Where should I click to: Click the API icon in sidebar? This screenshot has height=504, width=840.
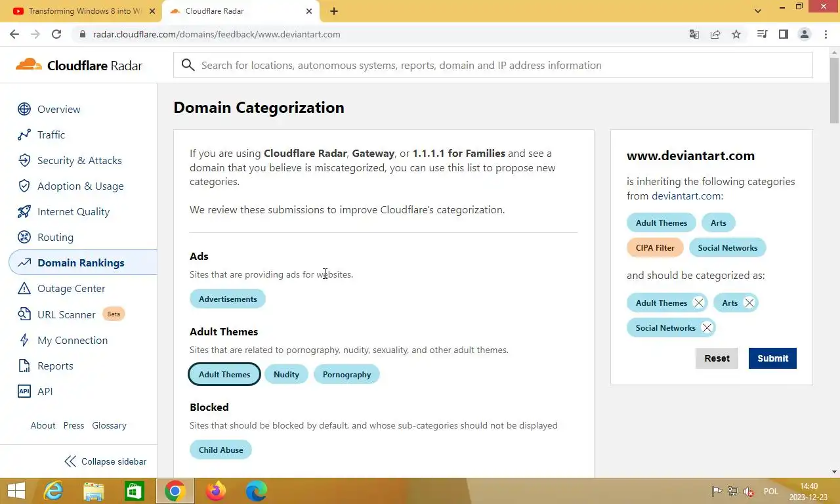[24, 391]
